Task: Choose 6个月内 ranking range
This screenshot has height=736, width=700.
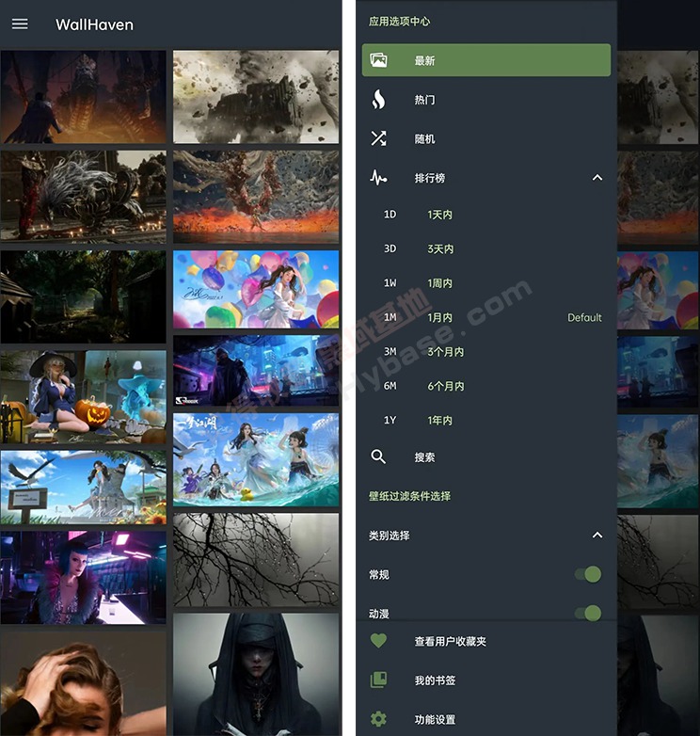Action: click(x=486, y=386)
